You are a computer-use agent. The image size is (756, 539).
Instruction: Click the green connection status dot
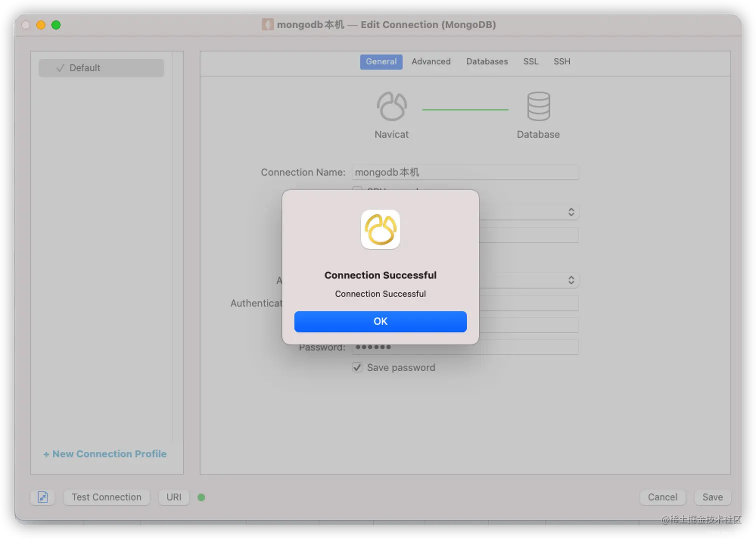[201, 497]
